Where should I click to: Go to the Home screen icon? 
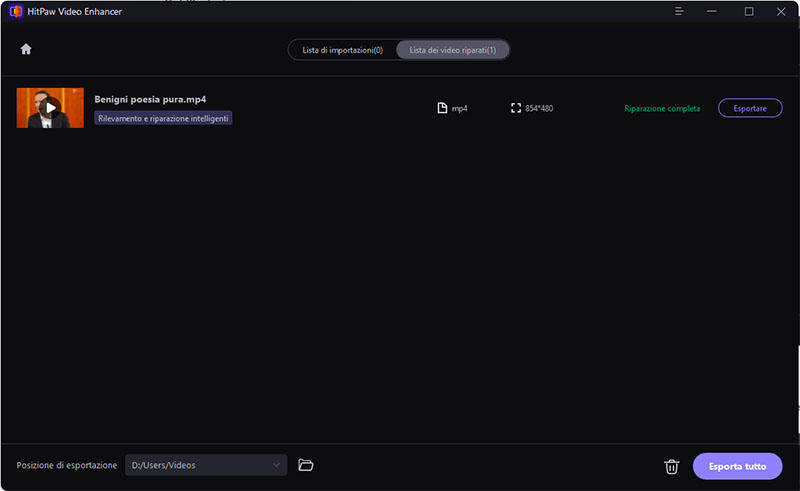[26, 49]
